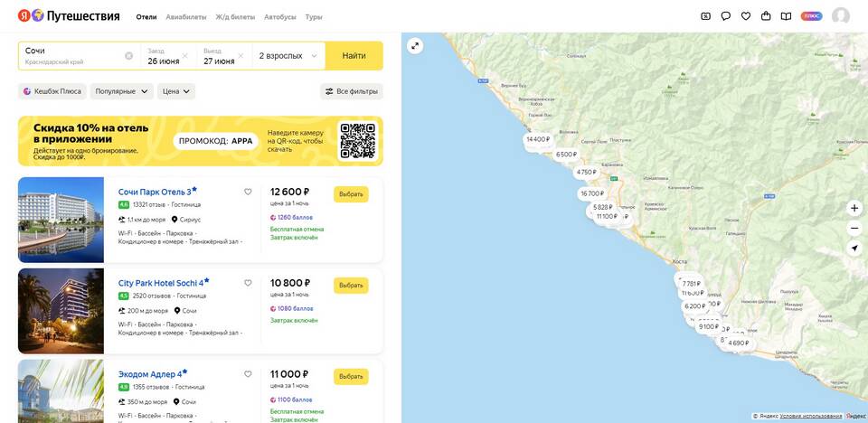Open Сочи Парк Отель photo thumbnail
Screen dimensions: 868x423
coord(61,220)
